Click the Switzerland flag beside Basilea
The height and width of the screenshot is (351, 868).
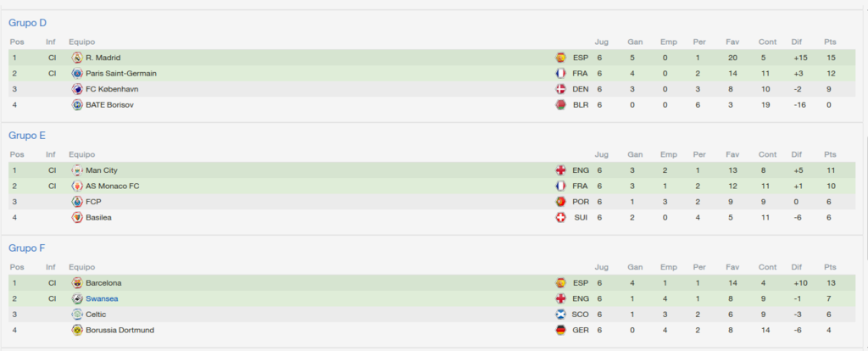[561, 218]
